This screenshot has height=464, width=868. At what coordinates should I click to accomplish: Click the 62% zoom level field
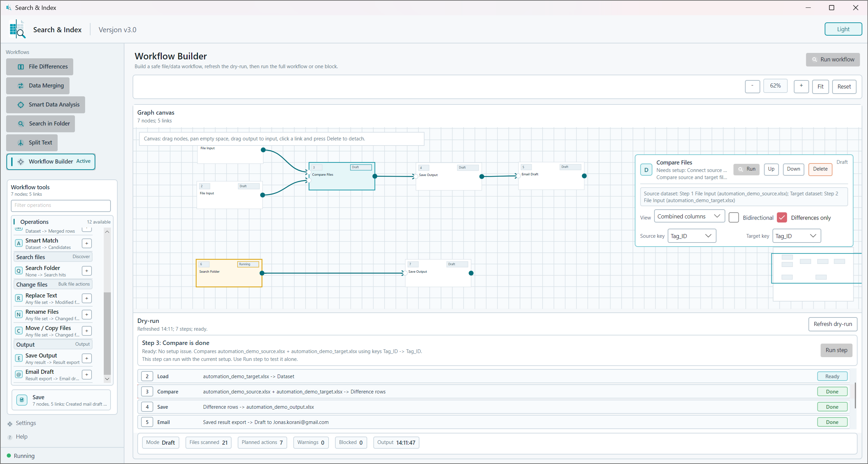775,86
